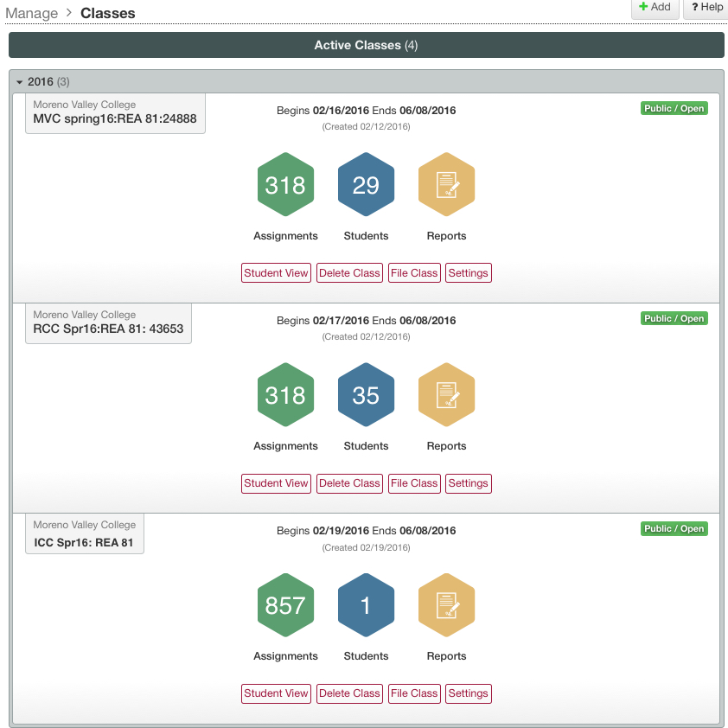
Task: Open Student View for MVC spring16 class
Action: (x=276, y=273)
